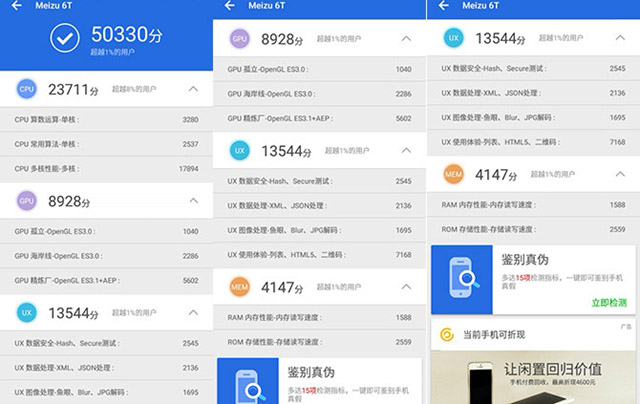
Task: Select RAM 内存性能 row 1588 in middle screenshot
Action: (x=320, y=317)
